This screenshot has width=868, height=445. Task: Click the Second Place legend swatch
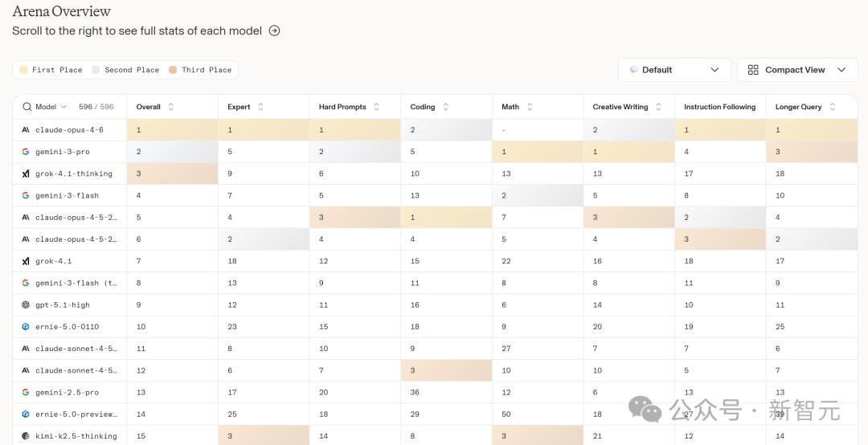point(96,70)
